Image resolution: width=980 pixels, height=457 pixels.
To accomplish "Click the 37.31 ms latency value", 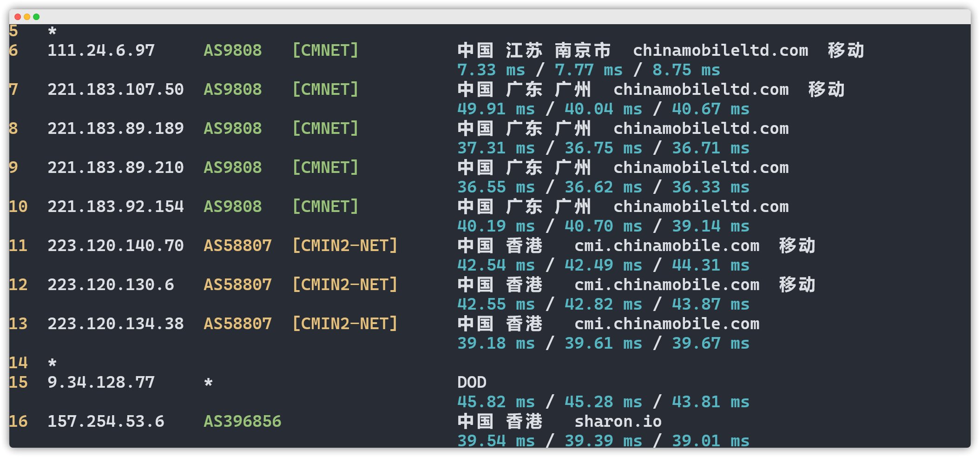I will [x=496, y=148].
